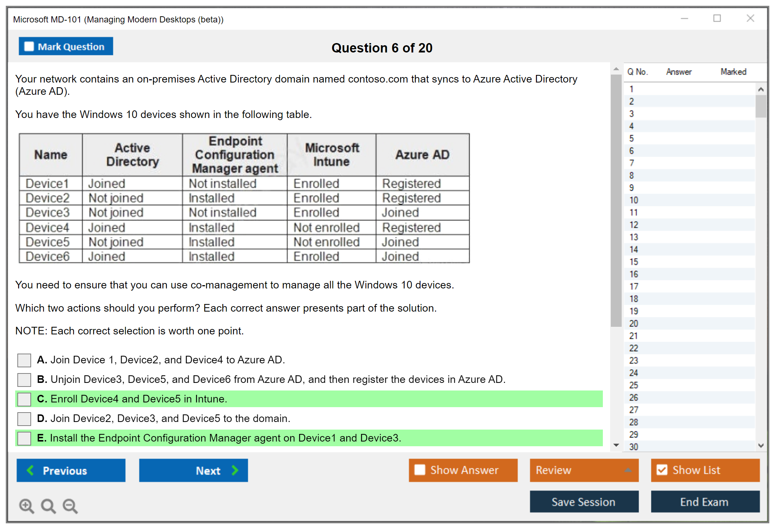Screen dimensions: 778x532
Task: Toggle the Show List checkbox button
Action: (x=662, y=470)
